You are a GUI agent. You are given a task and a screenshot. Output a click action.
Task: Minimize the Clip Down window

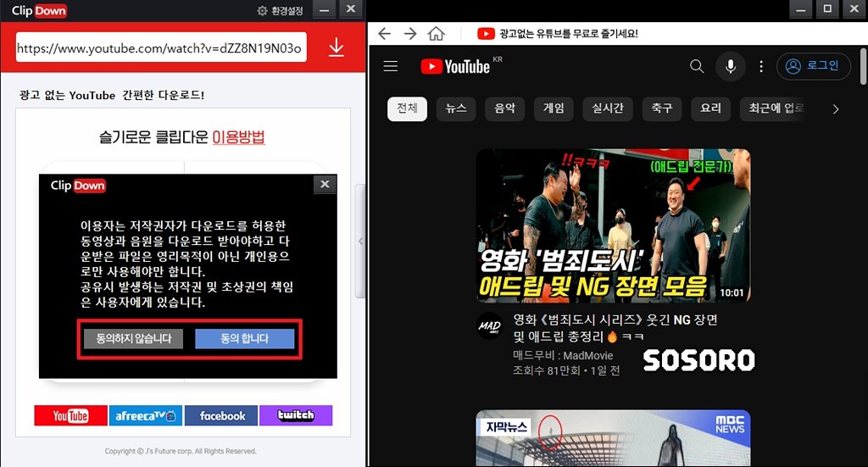325,9
